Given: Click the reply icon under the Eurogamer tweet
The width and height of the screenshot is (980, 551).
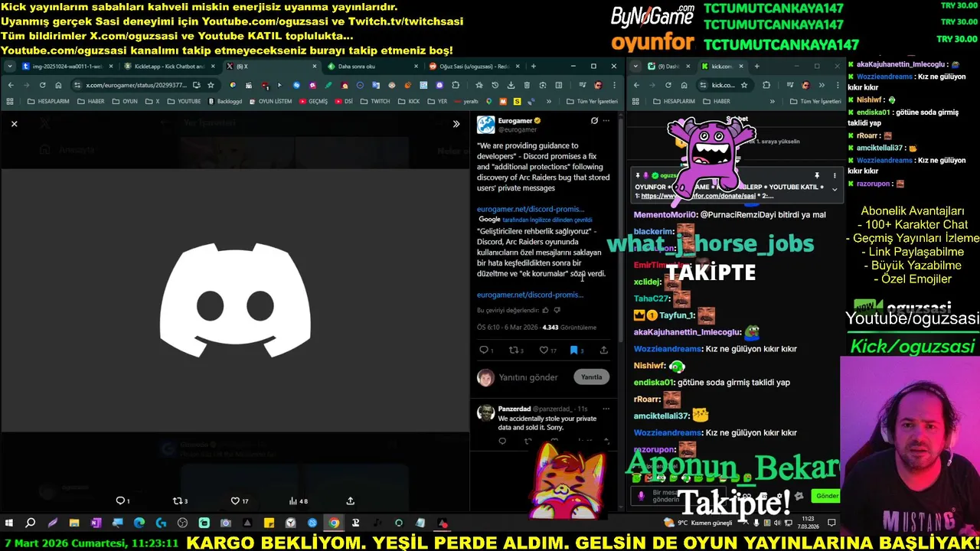Looking at the screenshot, I should 484,350.
